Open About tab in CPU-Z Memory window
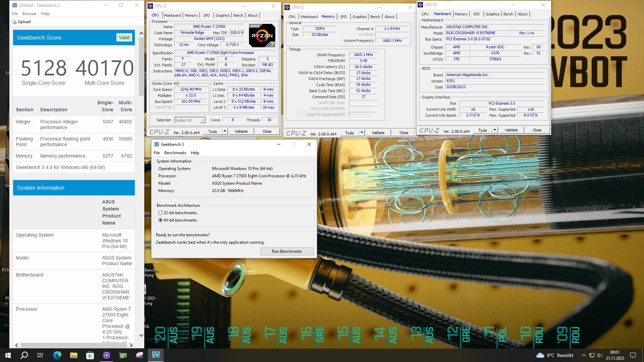 (x=389, y=17)
